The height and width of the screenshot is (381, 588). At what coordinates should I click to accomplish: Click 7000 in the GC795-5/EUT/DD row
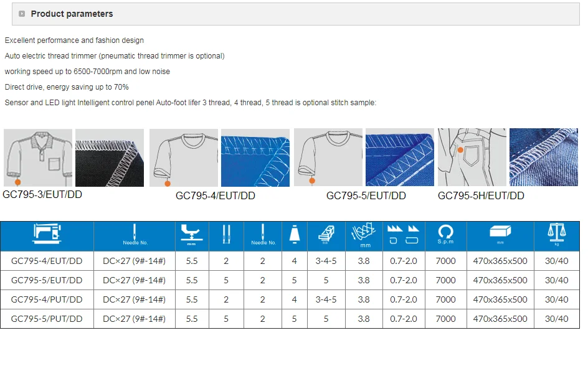click(445, 280)
